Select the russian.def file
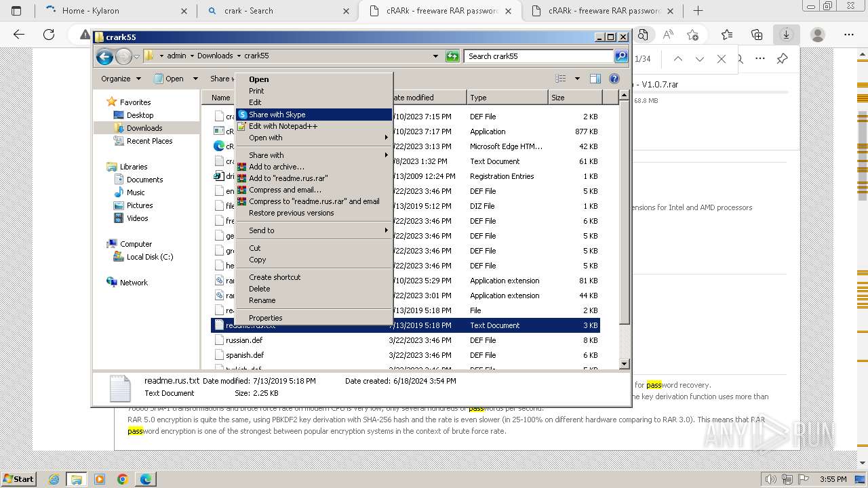868x488 pixels. (243, 340)
